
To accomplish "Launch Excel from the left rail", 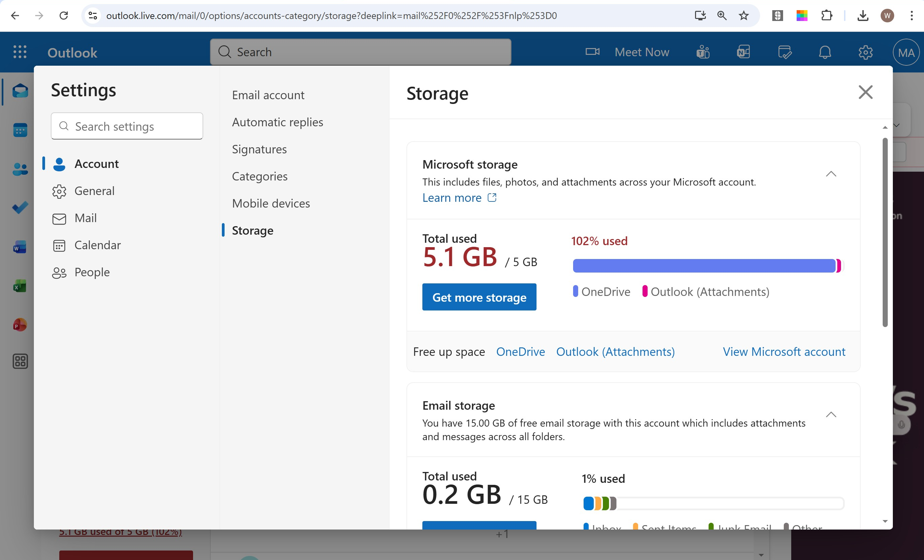I will coord(20,286).
